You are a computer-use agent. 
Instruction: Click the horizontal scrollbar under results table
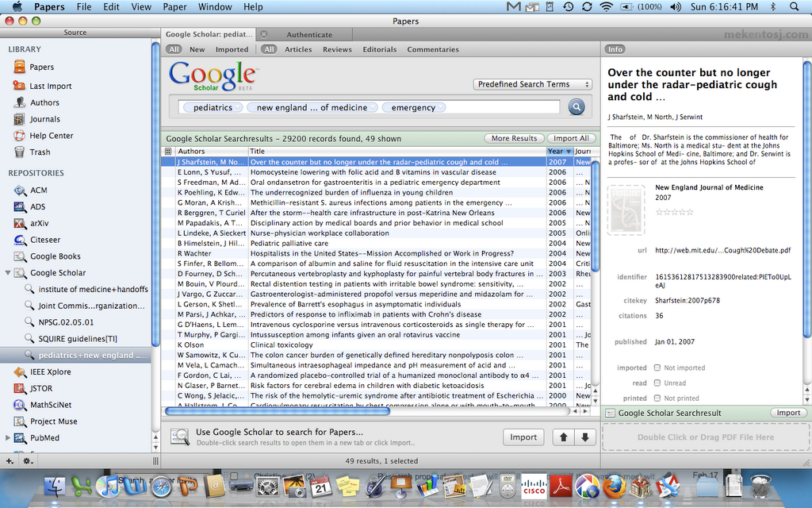pos(278,411)
